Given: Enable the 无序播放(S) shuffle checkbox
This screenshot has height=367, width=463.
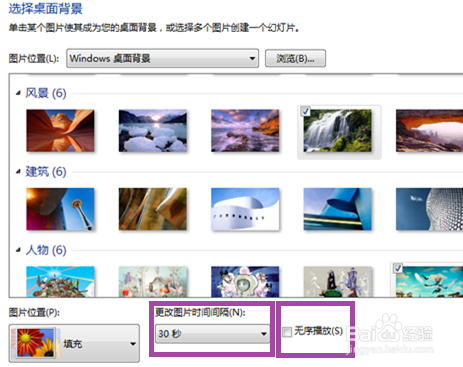Looking at the screenshot, I should click(287, 332).
